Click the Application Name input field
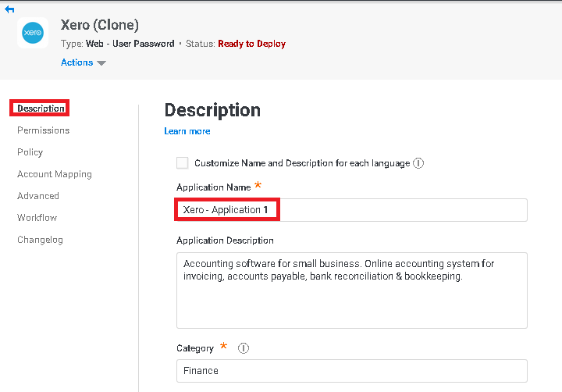This screenshot has width=562, height=392. pyautogui.click(x=351, y=210)
